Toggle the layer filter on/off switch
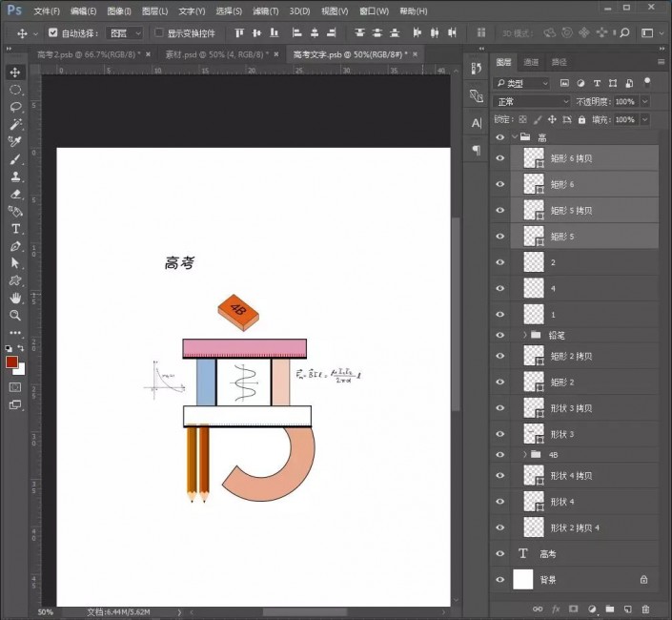Screen dimensions: 672x620 pyautogui.click(x=647, y=82)
